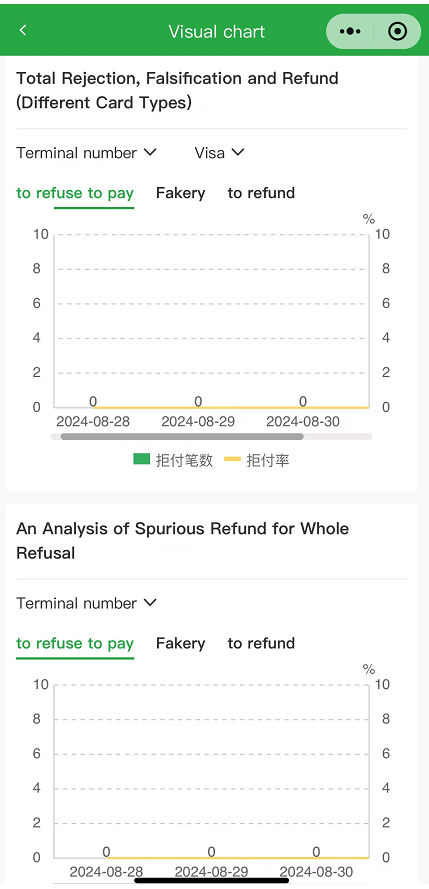Click the yellow legend line icon

tap(233, 459)
